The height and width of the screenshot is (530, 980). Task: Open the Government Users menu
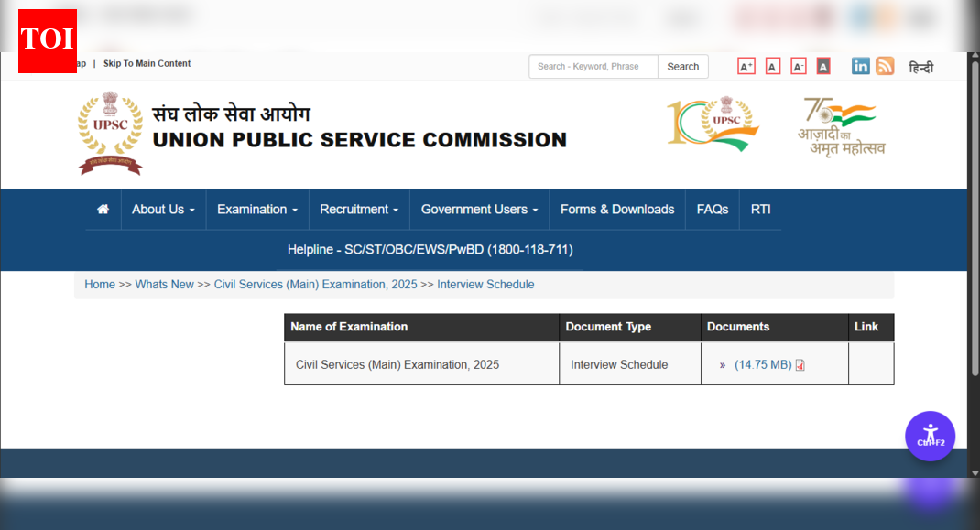pos(478,209)
